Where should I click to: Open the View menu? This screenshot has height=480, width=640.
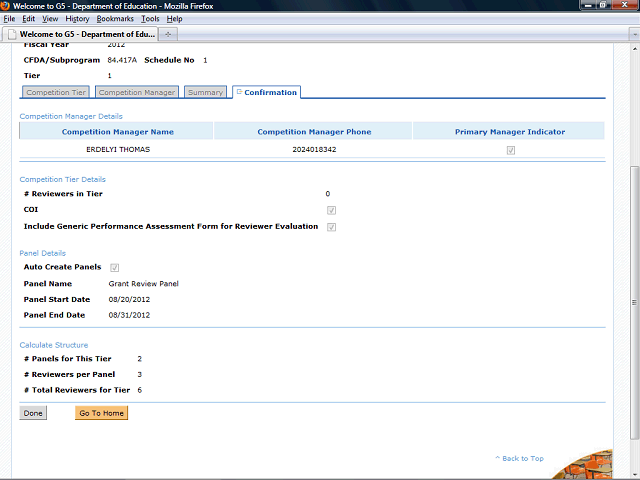click(50, 19)
